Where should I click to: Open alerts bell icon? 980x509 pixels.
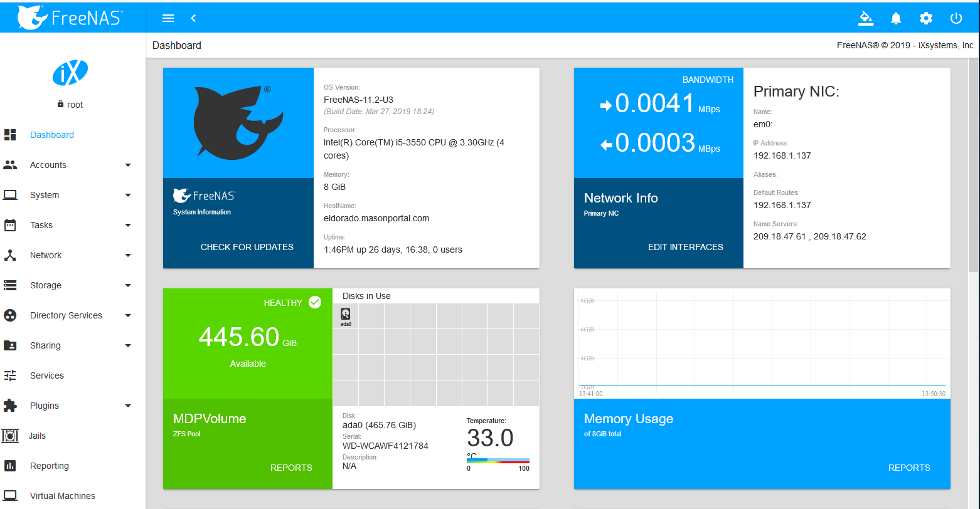point(896,18)
